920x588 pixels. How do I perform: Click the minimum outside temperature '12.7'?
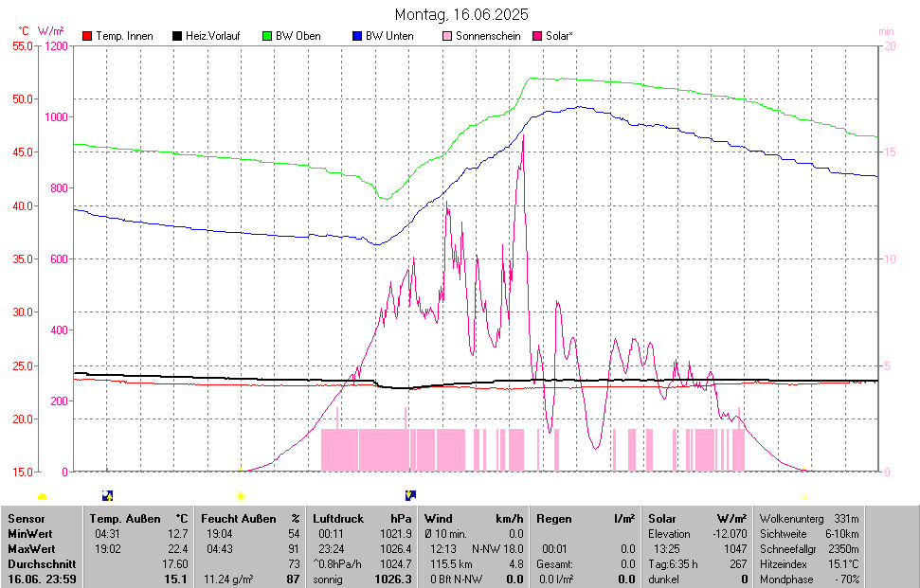click(x=178, y=534)
